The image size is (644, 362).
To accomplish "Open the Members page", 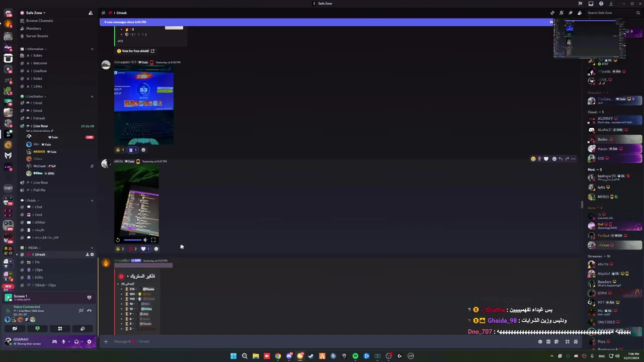I will coord(33,28).
